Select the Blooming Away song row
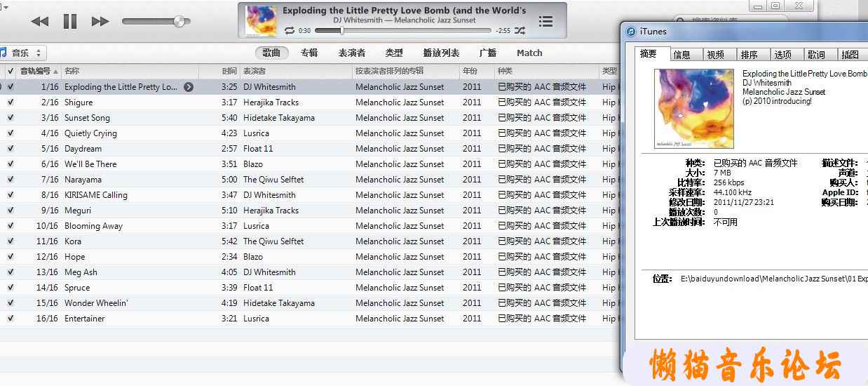This screenshot has height=386, width=868. coord(310,226)
